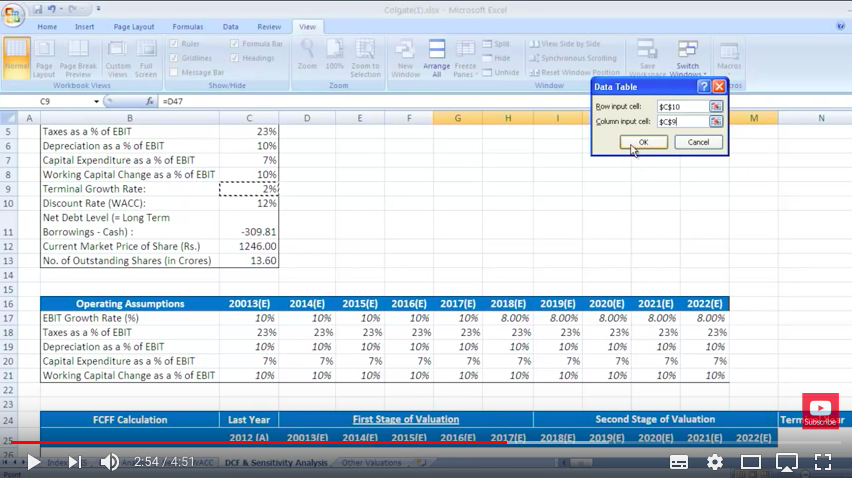
Task: Open YouTube player settings gear
Action: (715, 462)
